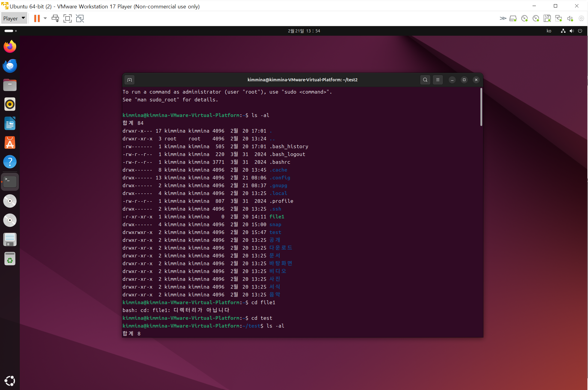The height and width of the screenshot is (390, 588).
Task: Show applications grid with Ubuntu logo
Action: [x=10, y=381]
